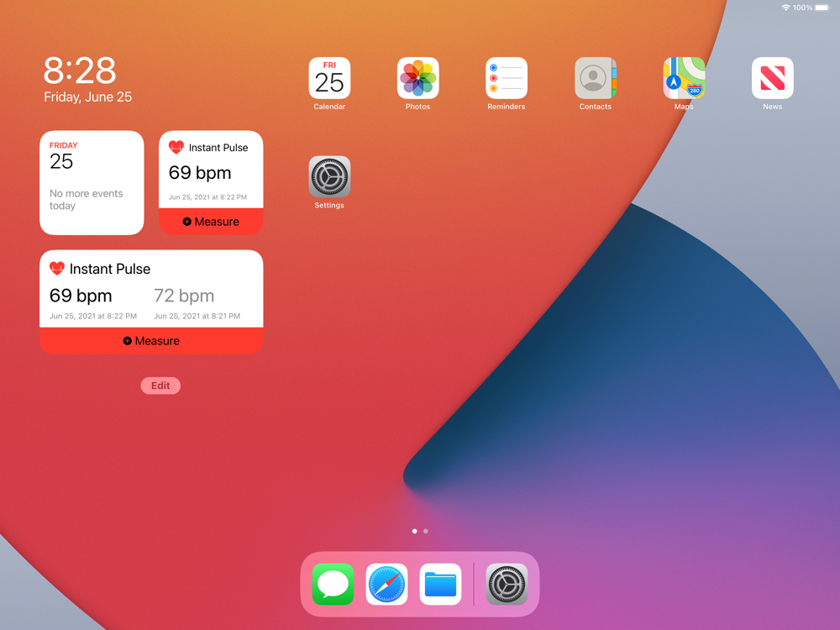Tap the Edit button below widgets
Image resolution: width=840 pixels, height=630 pixels.
(x=160, y=386)
